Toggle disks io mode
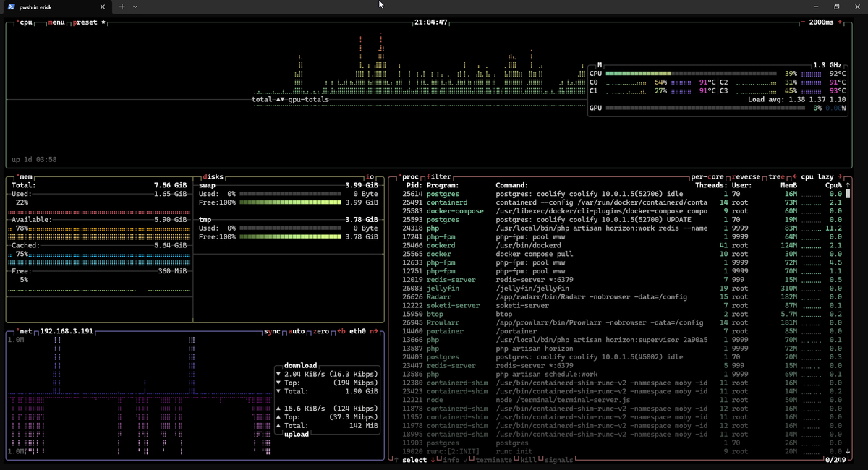This screenshot has width=868, height=470. tap(371, 176)
